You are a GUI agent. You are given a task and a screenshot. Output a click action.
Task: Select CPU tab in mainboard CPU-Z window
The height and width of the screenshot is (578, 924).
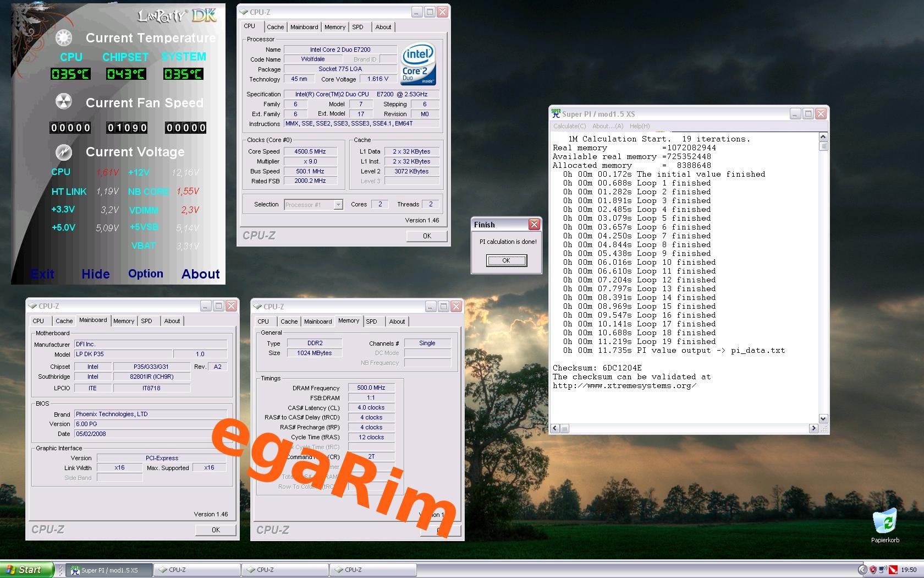38,321
